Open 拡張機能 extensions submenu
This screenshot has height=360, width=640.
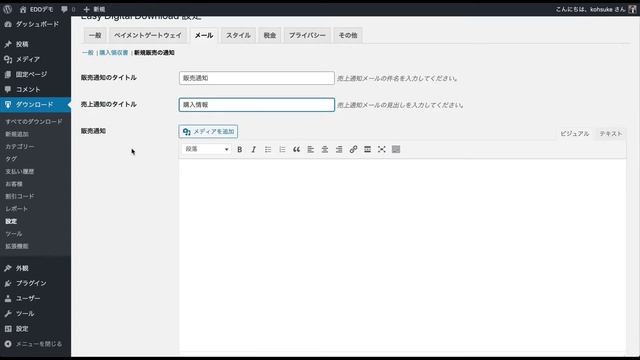click(x=17, y=246)
